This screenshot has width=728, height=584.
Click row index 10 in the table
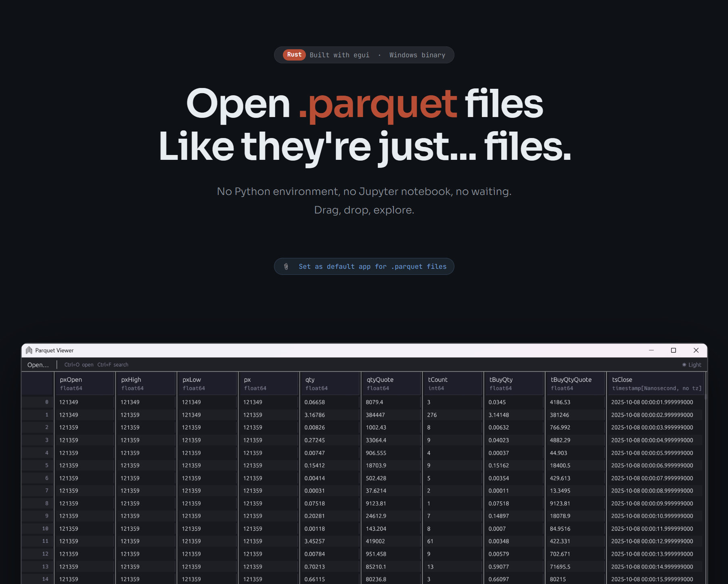coord(45,529)
